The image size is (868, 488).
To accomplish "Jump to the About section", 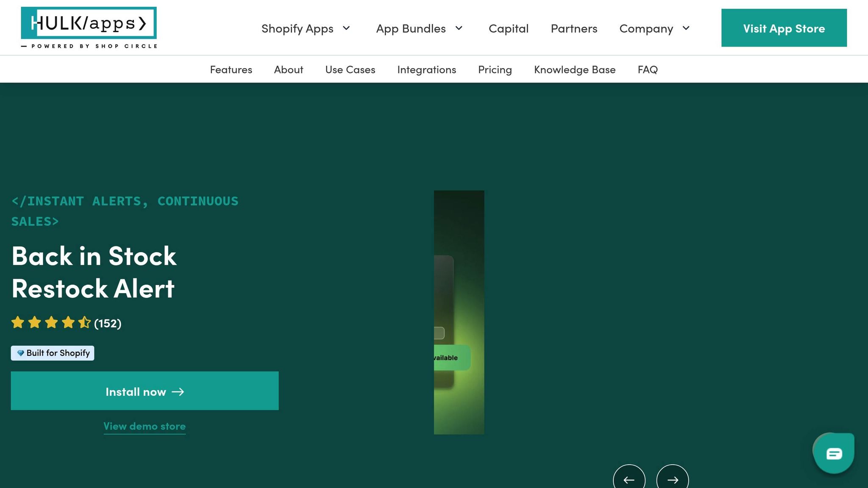I will tap(289, 69).
